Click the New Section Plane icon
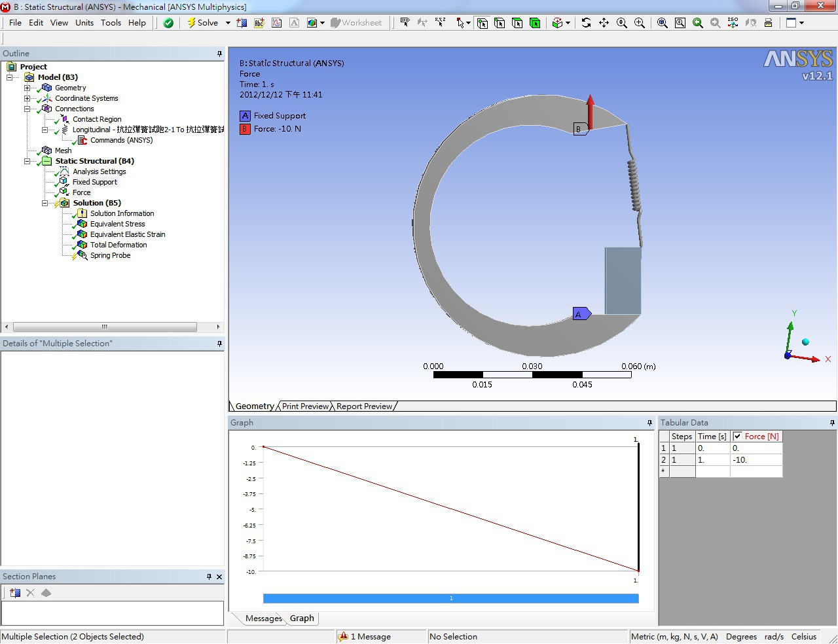Image resolution: width=838 pixels, height=644 pixels. pos(15,593)
